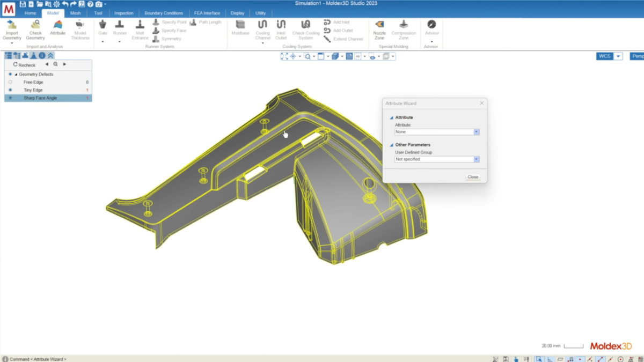Viewport: 644px width, 362px height.
Task: Click the Recheck button
Action: point(25,64)
